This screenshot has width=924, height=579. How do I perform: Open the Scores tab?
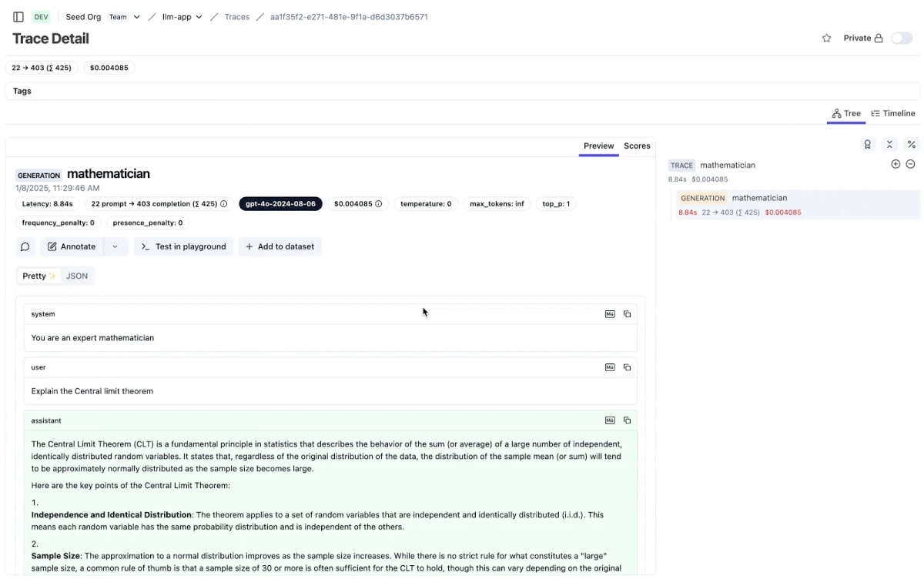pyautogui.click(x=637, y=146)
